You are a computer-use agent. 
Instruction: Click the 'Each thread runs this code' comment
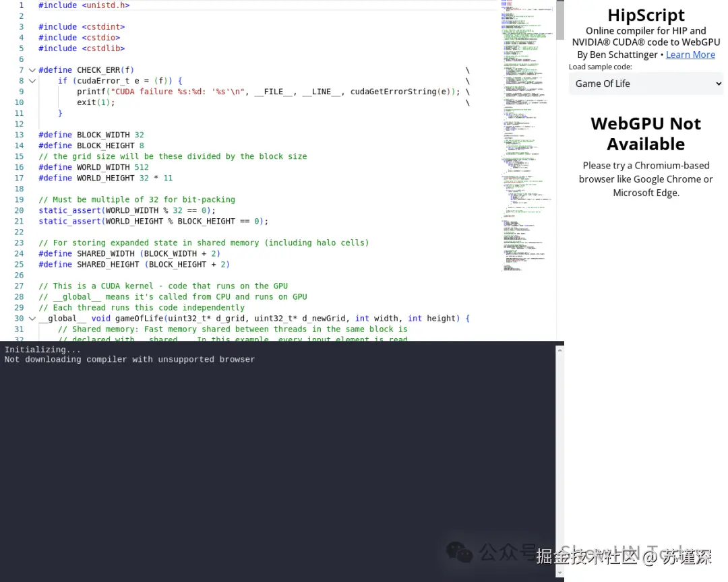[142, 308]
